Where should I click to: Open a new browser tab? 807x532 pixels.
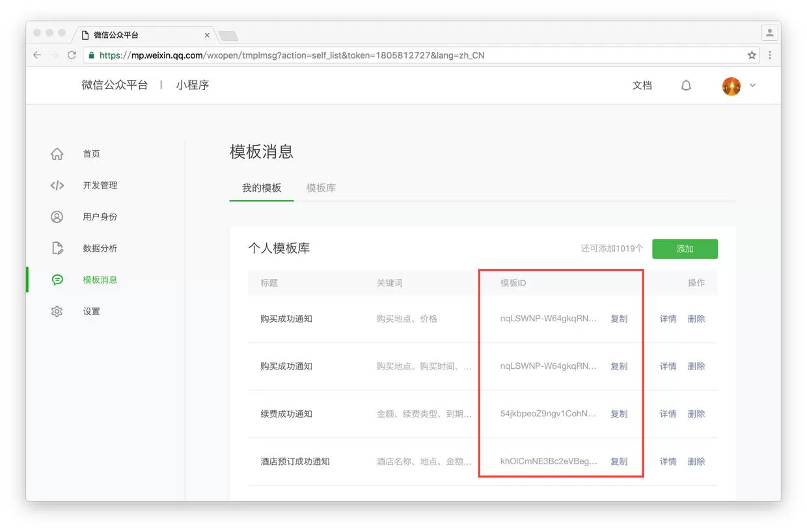[228, 35]
